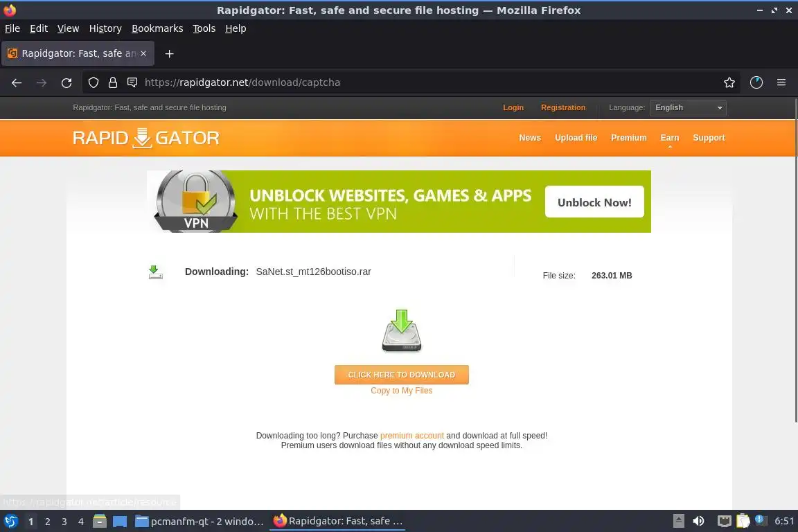Viewport: 798px width, 532px height.
Task: Switch to virtual desktop 1
Action: click(x=30, y=522)
